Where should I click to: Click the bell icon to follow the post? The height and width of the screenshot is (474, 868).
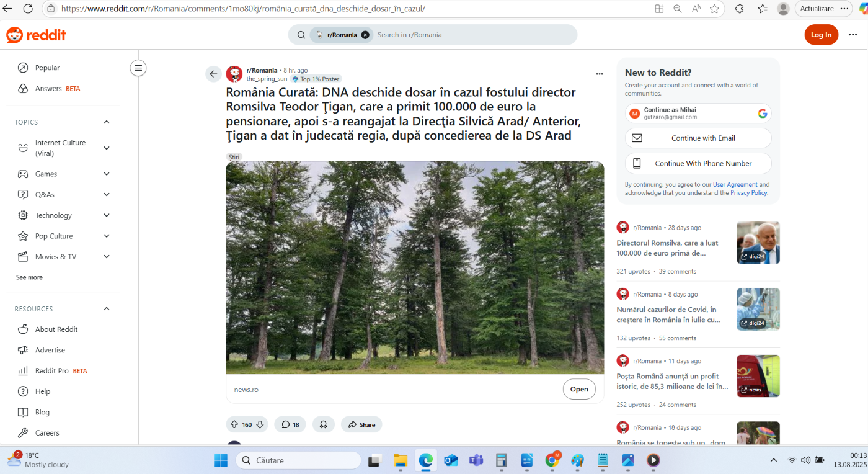coord(323,424)
